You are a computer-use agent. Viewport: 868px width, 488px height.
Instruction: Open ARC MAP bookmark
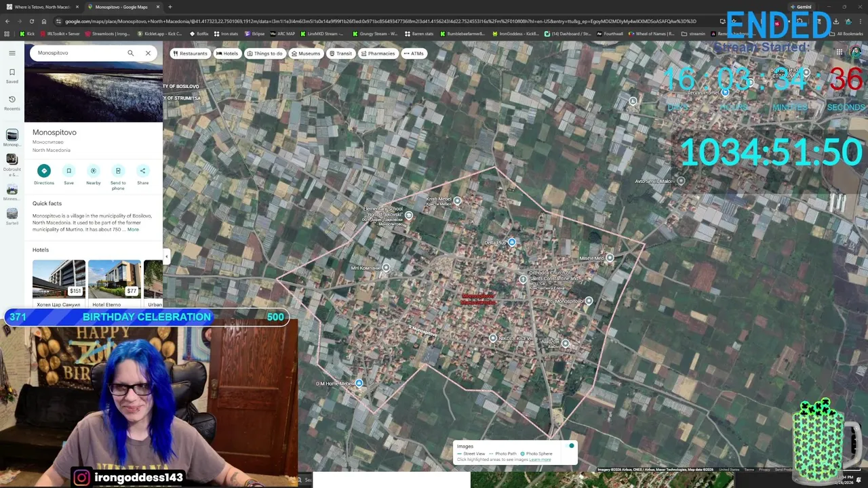pyautogui.click(x=283, y=34)
